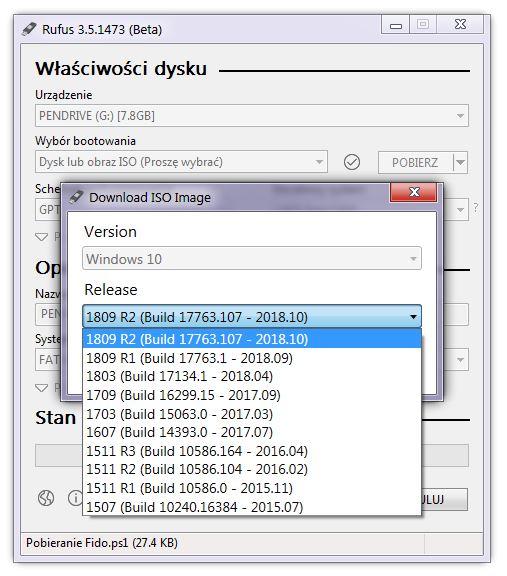
Task: Click the status bar text Pobieranie Fido.ps1
Action: coord(102,543)
